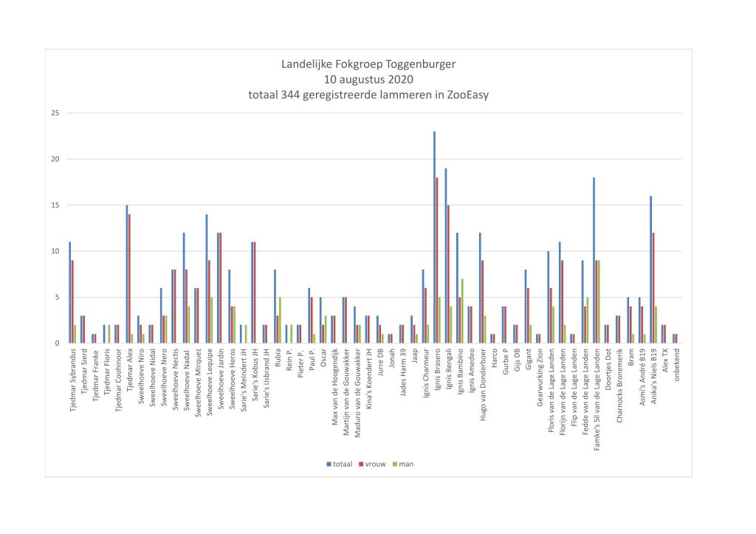This screenshot has height=534, width=756.
Task: Click the blue bar for Anika's Niels B19
Action: [x=650, y=269]
